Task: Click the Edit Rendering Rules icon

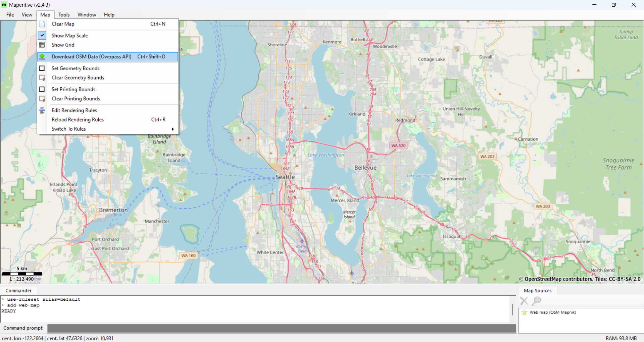Action: pyautogui.click(x=42, y=111)
